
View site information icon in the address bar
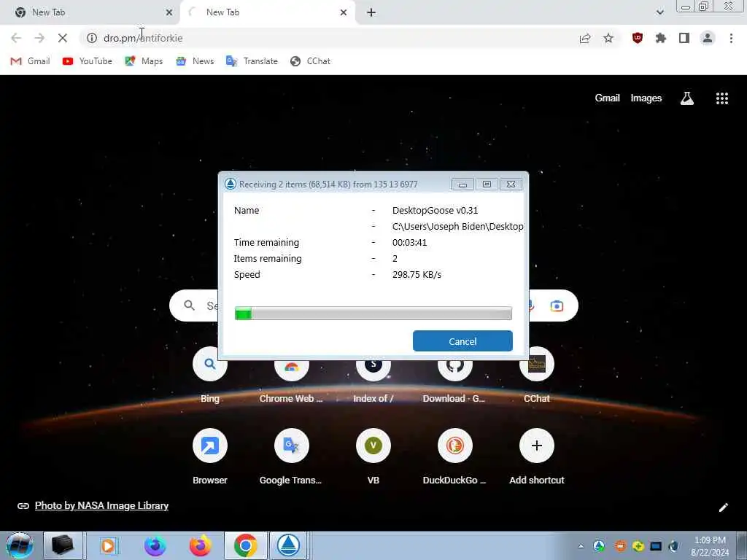pyautogui.click(x=92, y=38)
